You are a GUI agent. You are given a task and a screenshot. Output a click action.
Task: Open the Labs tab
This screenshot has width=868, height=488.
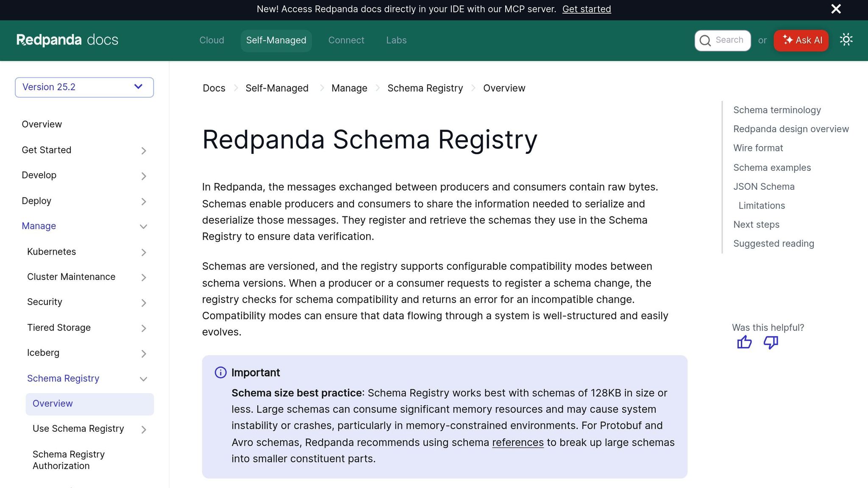click(x=396, y=40)
